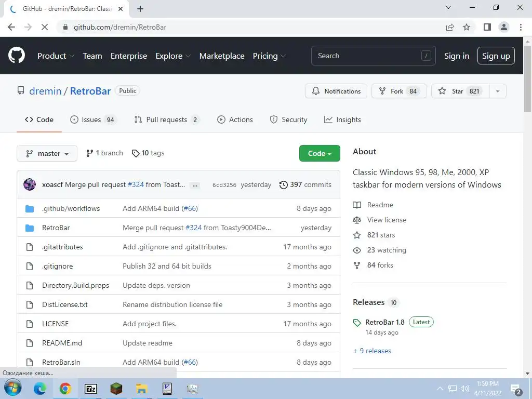The width and height of the screenshot is (532, 399).
Task: Open Windows Start menu orb
Action: 13,388
